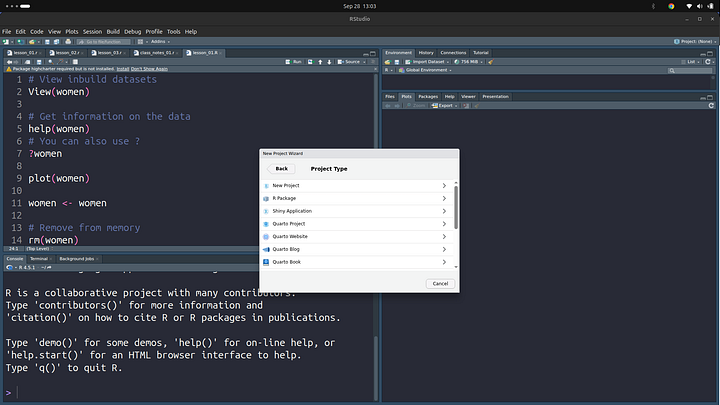The height and width of the screenshot is (405, 720).
Task: Click the Find/Replace magnifier icon in editor
Action: point(51,62)
